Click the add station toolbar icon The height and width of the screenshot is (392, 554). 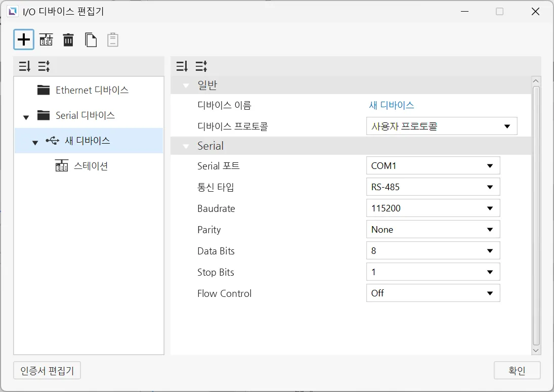click(x=46, y=39)
